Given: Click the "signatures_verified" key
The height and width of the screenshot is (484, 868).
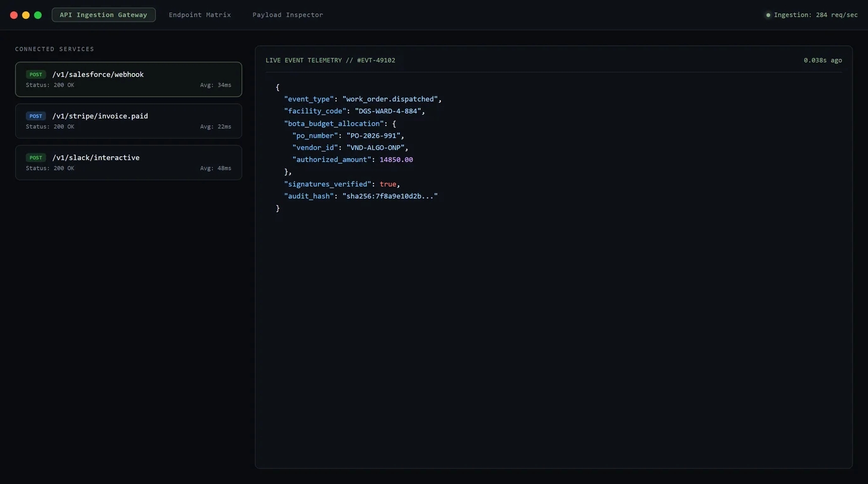Looking at the screenshot, I should pyautogui.click(x=327, y=184).
